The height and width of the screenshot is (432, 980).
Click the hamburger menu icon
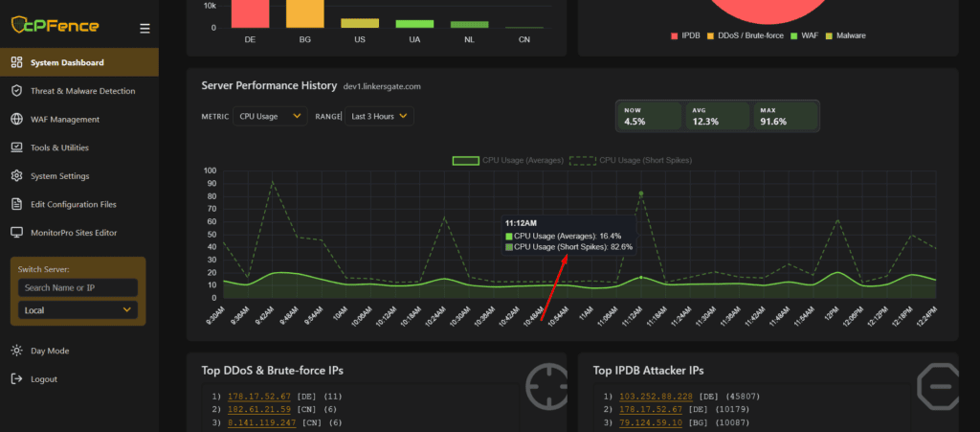tap(145, 29)
